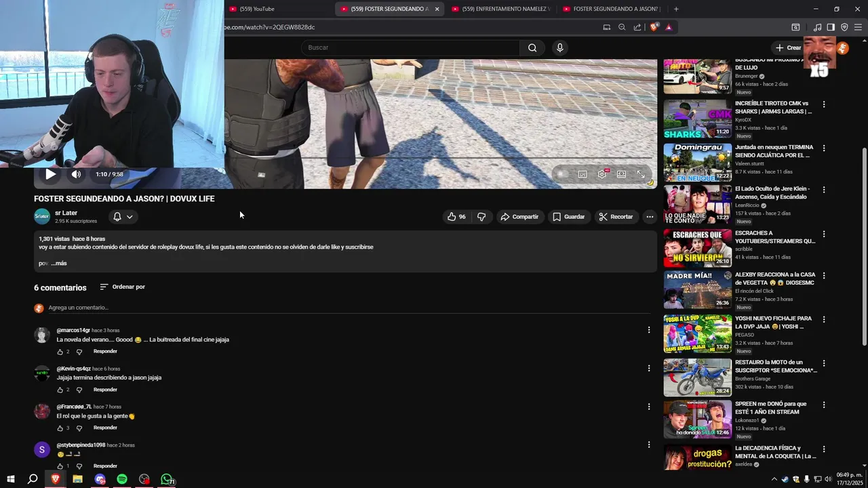Viewport: 868px width, 488px height.
Task: Start voice search with the microphone
Action: click(x=559, y=47)
